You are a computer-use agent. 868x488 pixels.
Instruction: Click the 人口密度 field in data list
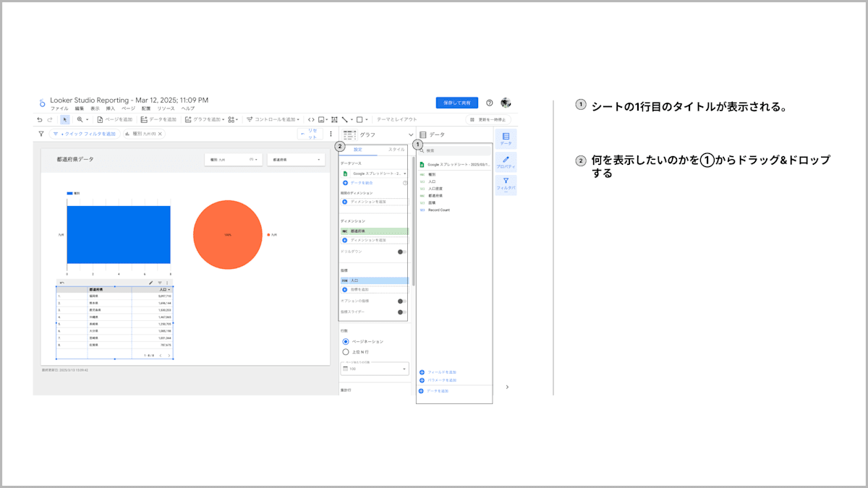tap(435, 189)
